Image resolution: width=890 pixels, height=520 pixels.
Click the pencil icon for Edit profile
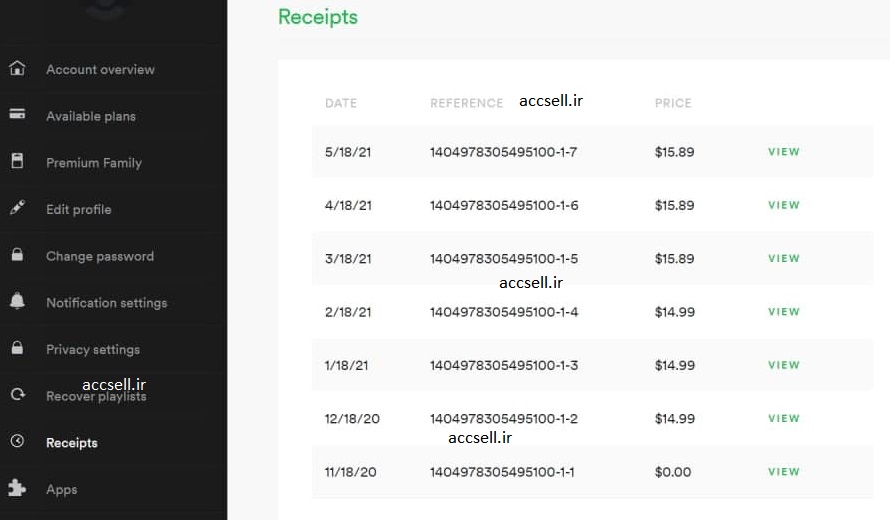(x=17, y=207)
